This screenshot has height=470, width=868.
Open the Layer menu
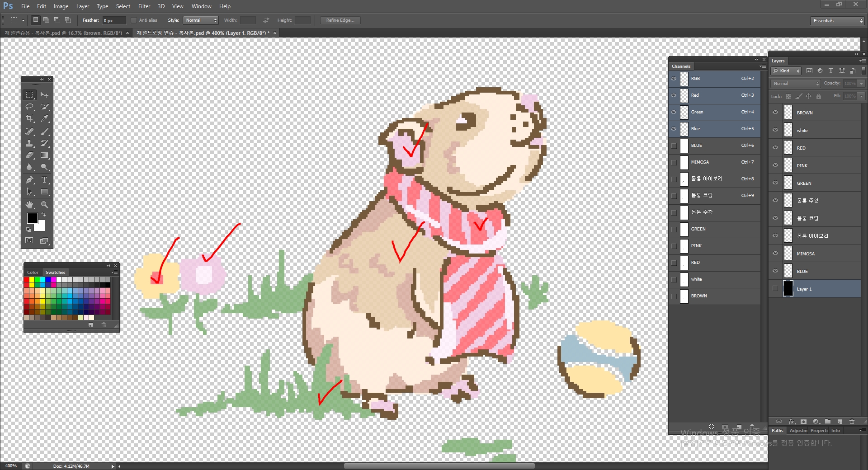pos(83,6)
